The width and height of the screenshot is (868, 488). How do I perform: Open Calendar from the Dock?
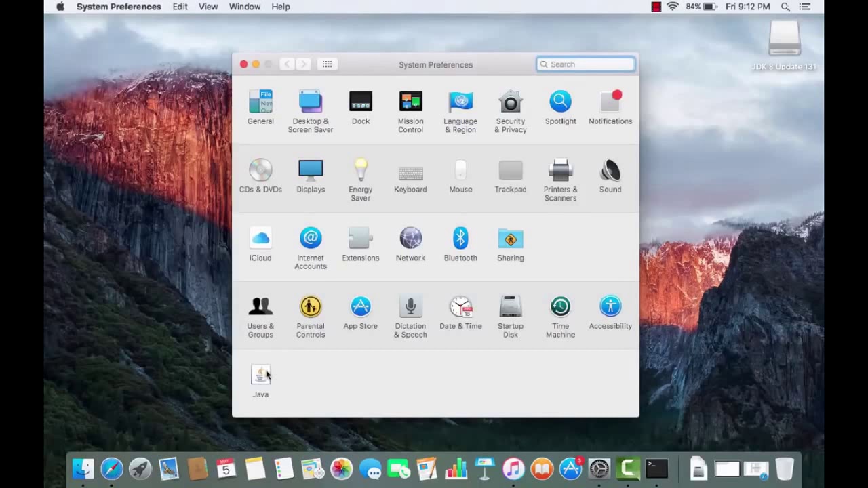[x=226, y=468]
